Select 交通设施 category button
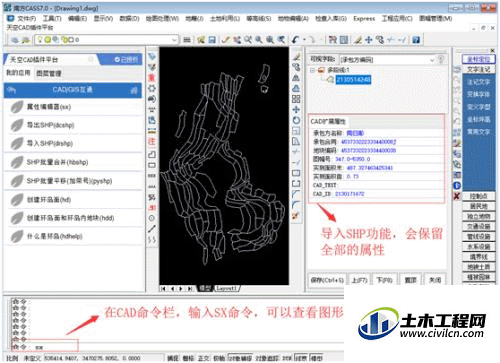Image resolution: width=500 pixels, height=363 pixels. (x=479, y=226)
